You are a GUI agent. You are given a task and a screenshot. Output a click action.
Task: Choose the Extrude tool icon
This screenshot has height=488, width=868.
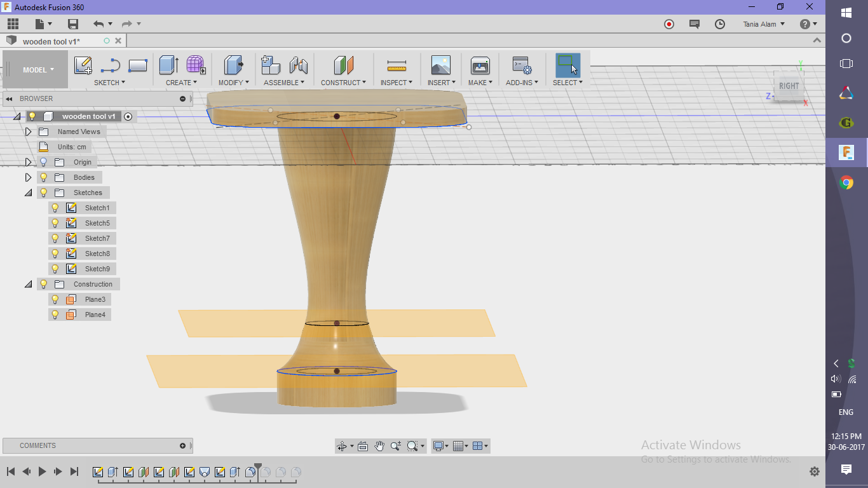click(x=168, y=65)
